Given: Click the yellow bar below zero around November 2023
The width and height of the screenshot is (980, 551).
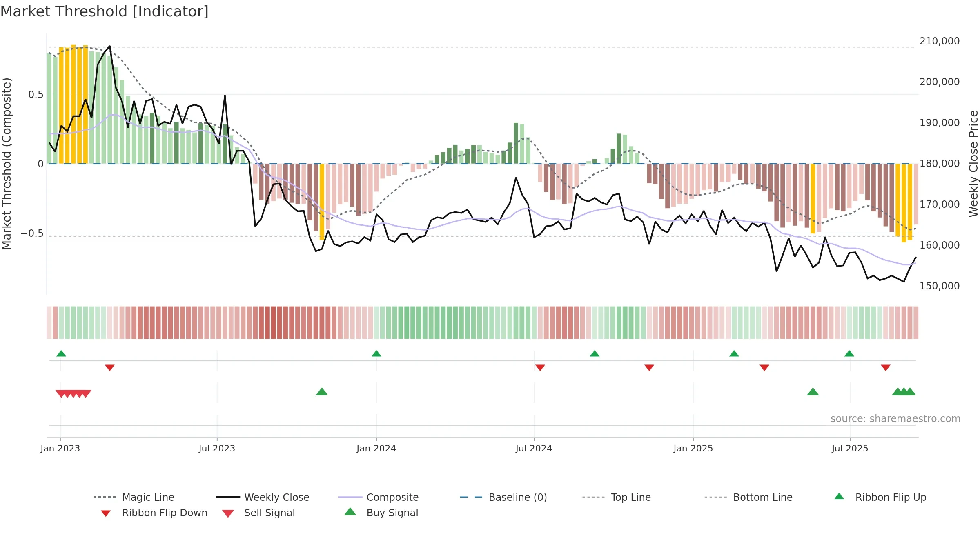Looking at the screenshot, I should click(322, 202).
